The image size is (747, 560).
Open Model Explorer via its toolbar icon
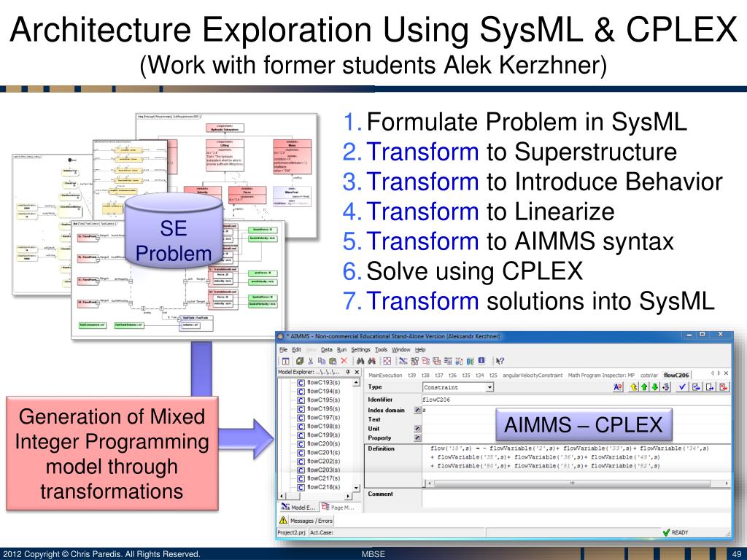[403, 361]
